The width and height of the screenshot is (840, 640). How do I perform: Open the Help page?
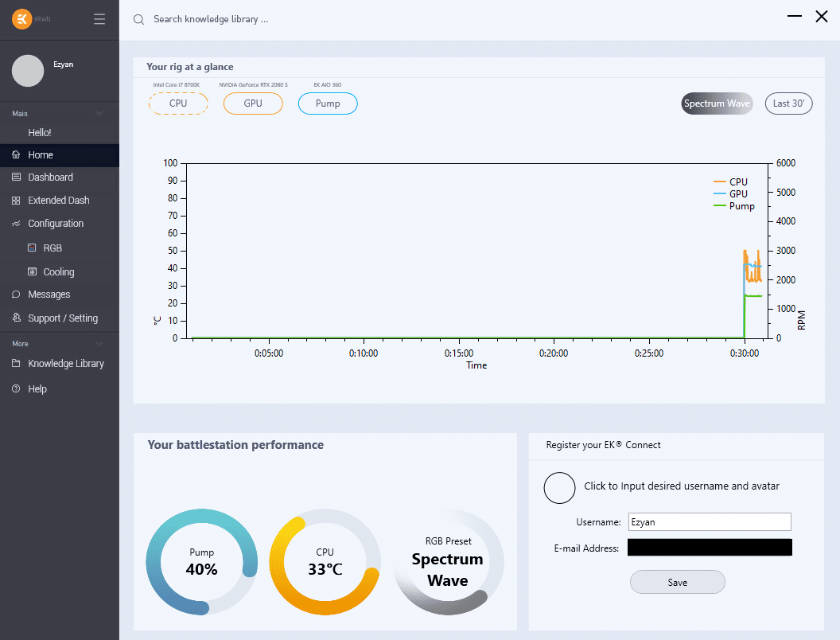pos(60,388)
